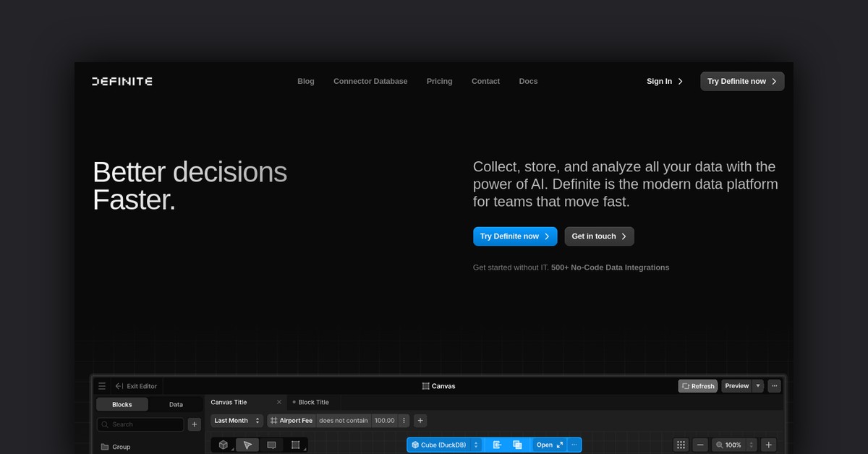Click the add block plus beside Search
The width and height of the screenshot is (868, 454).
click(x=194, y=424)
